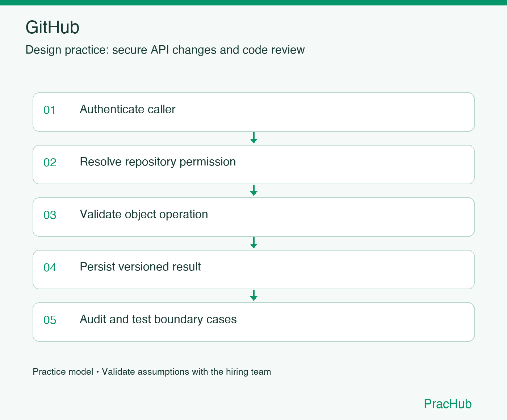Select the 'Persist versioned result' text
This screenshot has height=420, width=507.
pyautogui.click(x=140, y=267)
